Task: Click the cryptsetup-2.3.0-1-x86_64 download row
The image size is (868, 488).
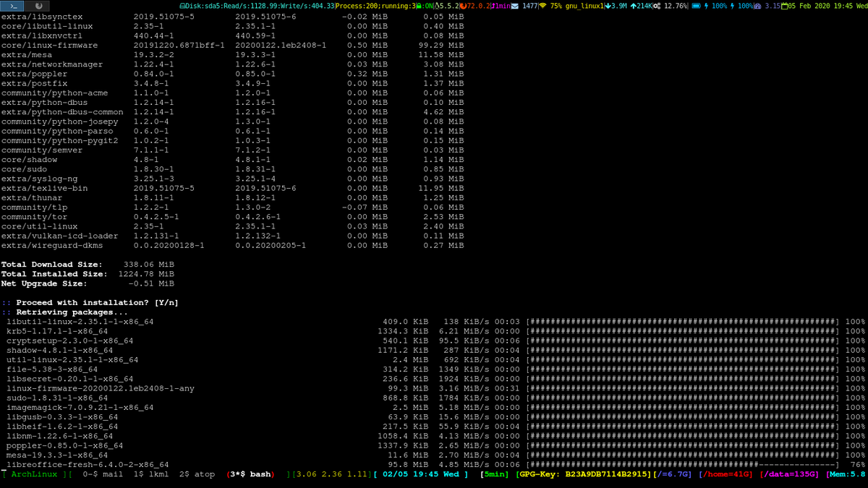Action: click(x=435, y=341)
